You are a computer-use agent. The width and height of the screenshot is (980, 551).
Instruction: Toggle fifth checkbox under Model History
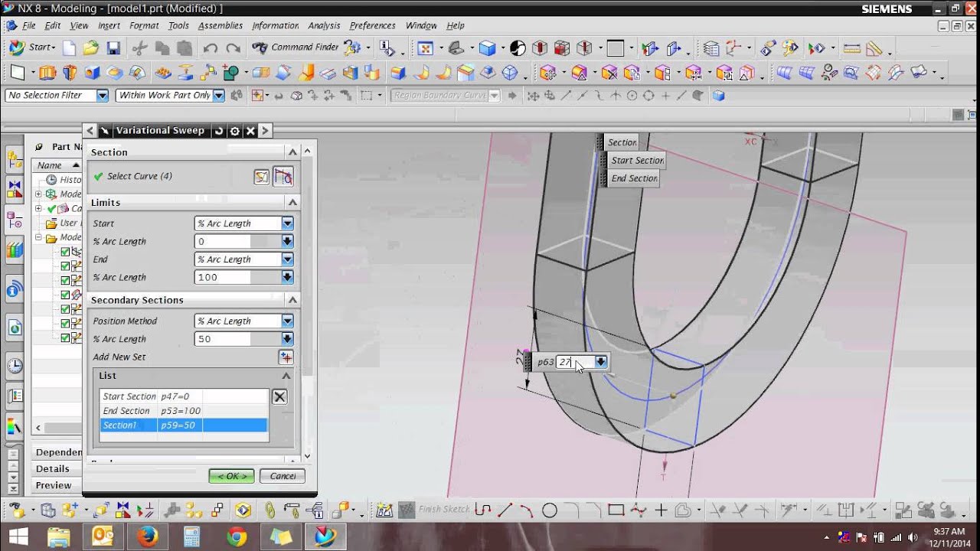(x=65, y=309)
